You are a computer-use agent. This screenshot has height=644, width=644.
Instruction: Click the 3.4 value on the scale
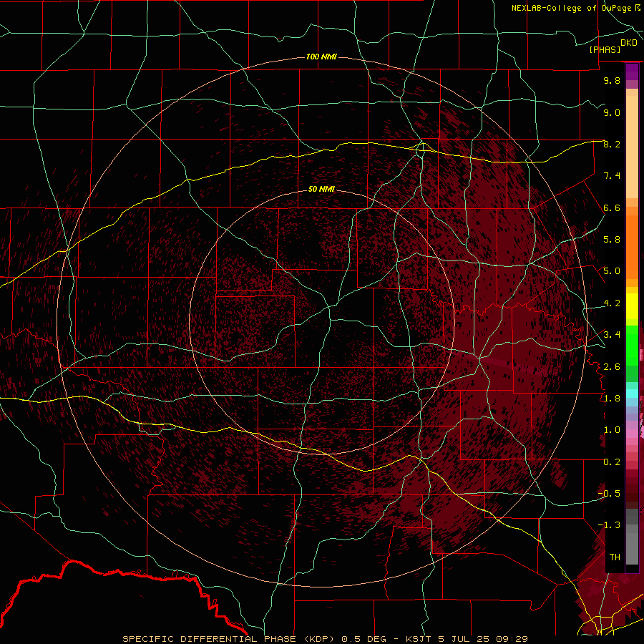click(x=612, y=335)
